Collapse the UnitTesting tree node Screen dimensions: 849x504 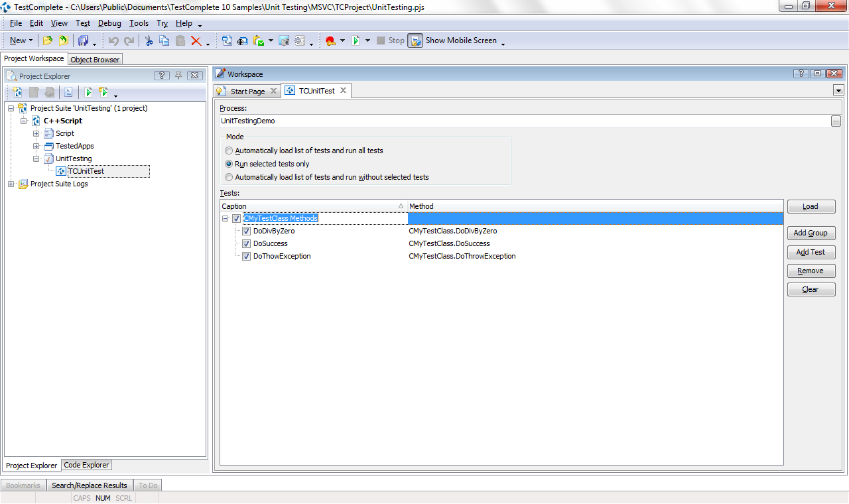click(x=36, y=158)
